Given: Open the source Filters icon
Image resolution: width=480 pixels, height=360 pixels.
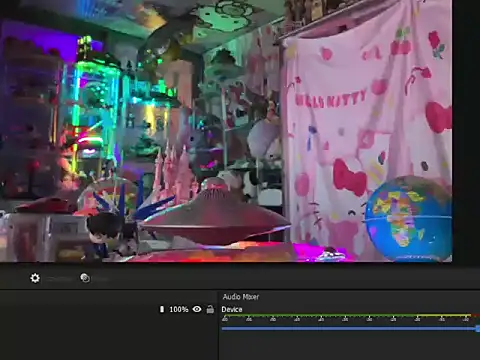Looking at the screenshot, I should [x=85, y=278].
